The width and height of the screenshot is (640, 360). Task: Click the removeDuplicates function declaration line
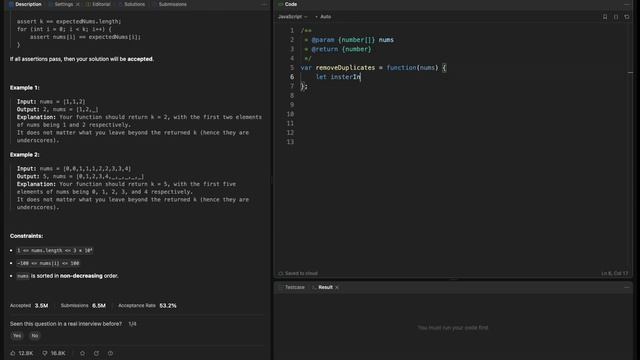click(373, 68)
